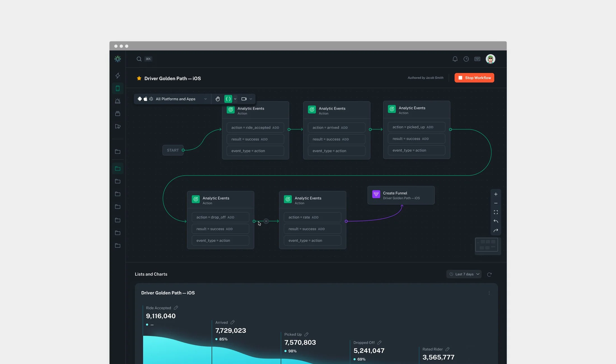616x364 pixels.
Task: Open the alarm siren sidebar icon
Action: pyautogui.click(x=118, y=101)
